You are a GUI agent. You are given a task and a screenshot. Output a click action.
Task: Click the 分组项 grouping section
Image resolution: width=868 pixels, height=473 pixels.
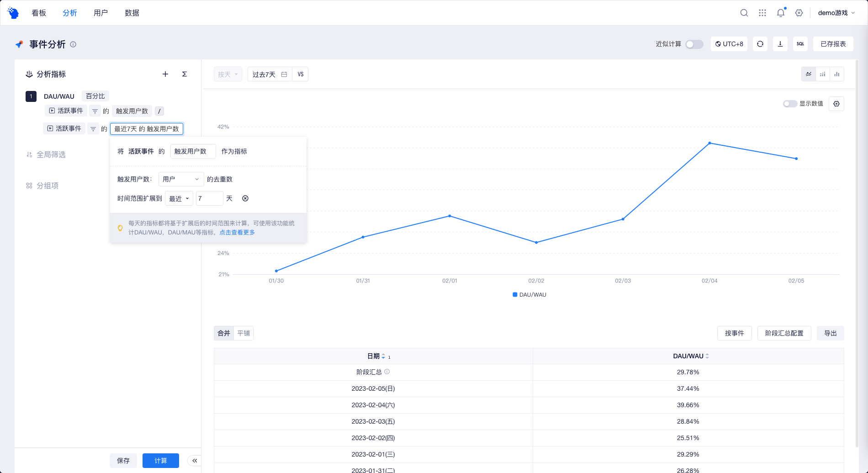pos(42,186)
